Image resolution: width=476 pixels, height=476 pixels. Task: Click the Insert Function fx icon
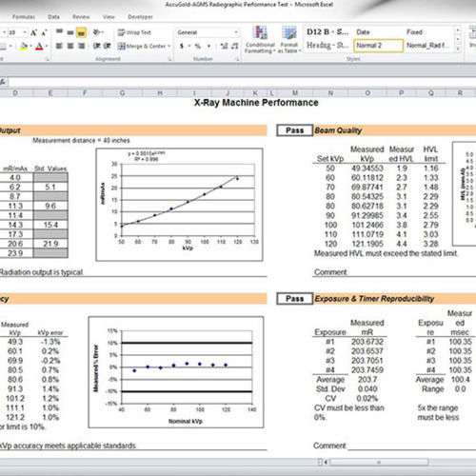pos(3,82)
